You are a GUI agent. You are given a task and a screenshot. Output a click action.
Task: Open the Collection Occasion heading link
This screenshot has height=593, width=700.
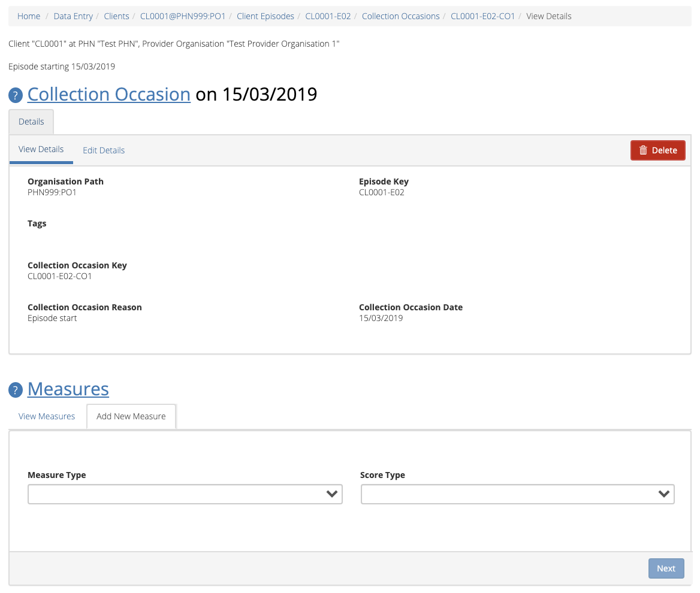point(108,94)
